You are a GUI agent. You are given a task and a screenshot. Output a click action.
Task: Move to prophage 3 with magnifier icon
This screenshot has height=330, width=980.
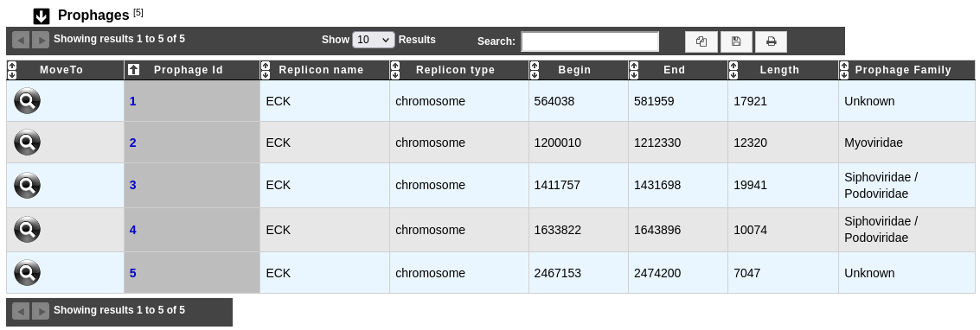pyautogui.click(x=27, y=185)
